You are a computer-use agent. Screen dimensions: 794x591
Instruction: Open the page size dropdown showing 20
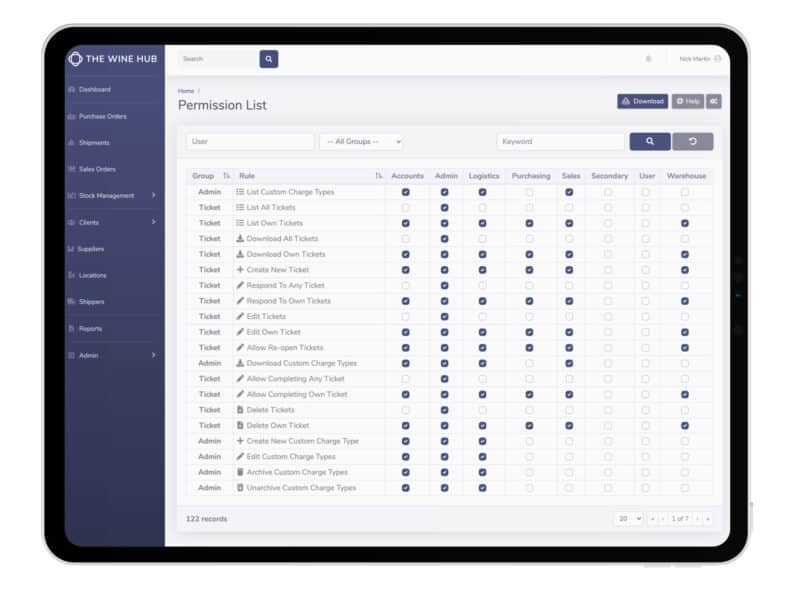coord(629,519)
